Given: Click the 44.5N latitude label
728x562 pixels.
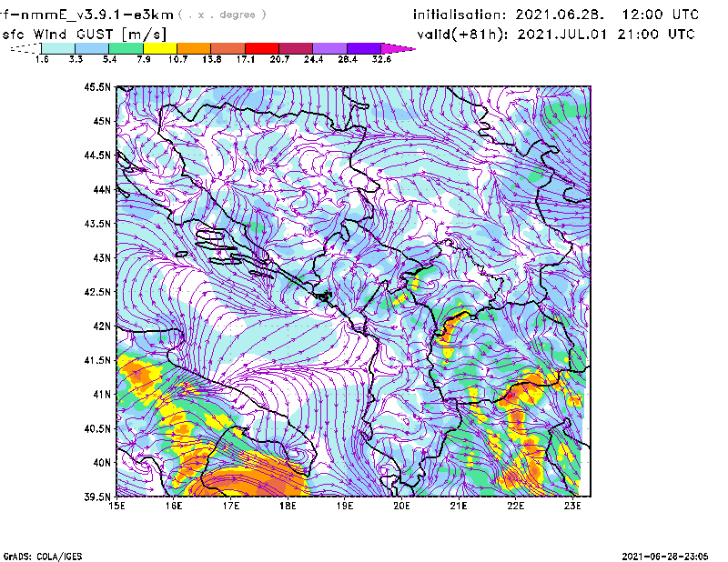Looking at the screenshot, I should point(97,155).
